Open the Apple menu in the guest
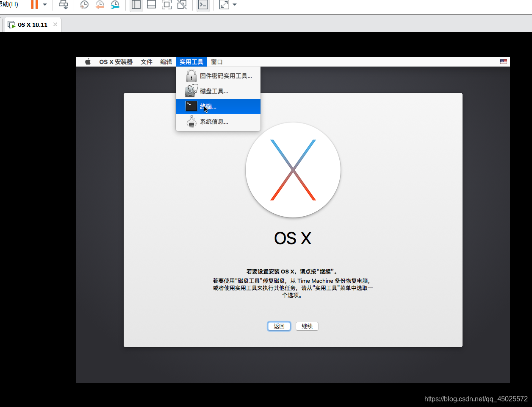532x407 pixels. tap(88, 62)
